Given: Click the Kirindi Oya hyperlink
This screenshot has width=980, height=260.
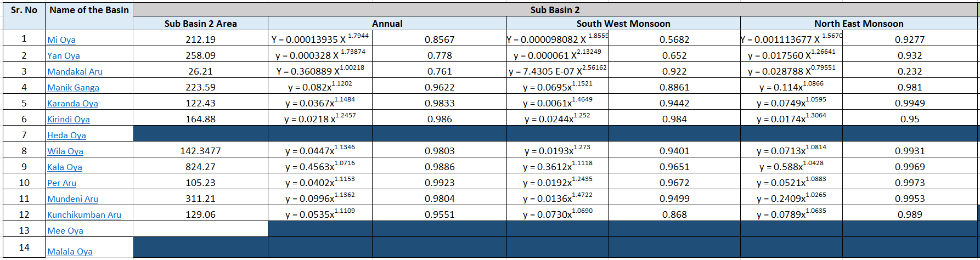Looking at the screenshot, I should point(68,120).
